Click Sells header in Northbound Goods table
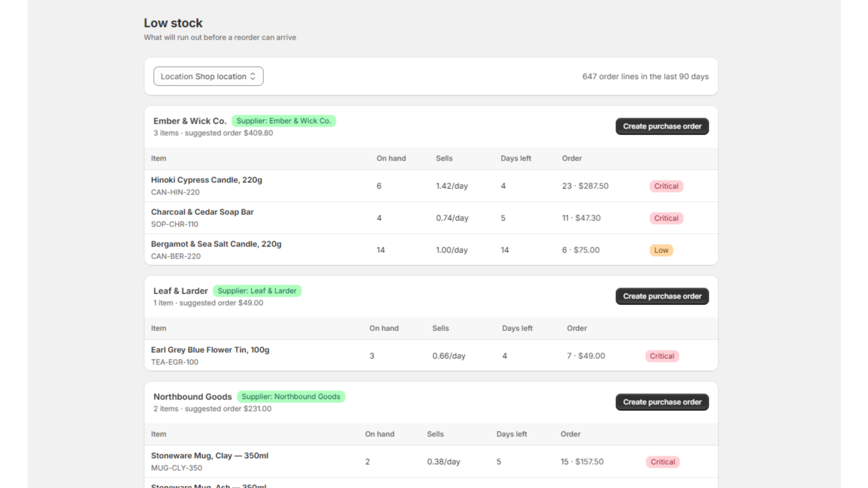The height and width of the screenshot is (488, 868). pyautogui.click(x=435, y=434)
